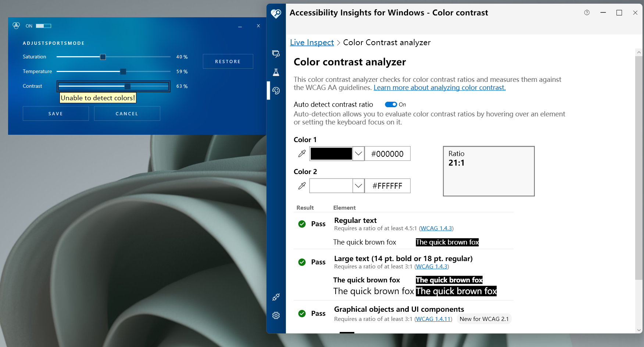Maximize the Accessibility Insights window
This screenshot has width=644, height=347.
click(619, 12)
